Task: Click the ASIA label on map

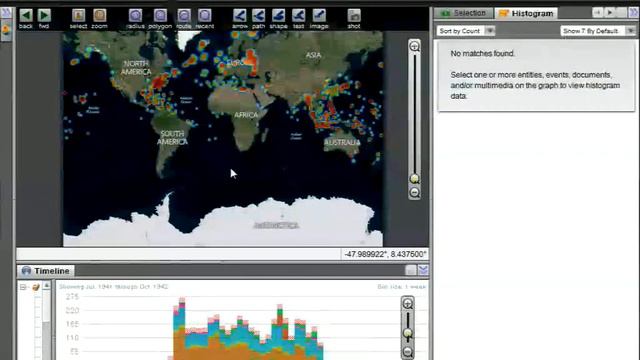Action: 313,55
